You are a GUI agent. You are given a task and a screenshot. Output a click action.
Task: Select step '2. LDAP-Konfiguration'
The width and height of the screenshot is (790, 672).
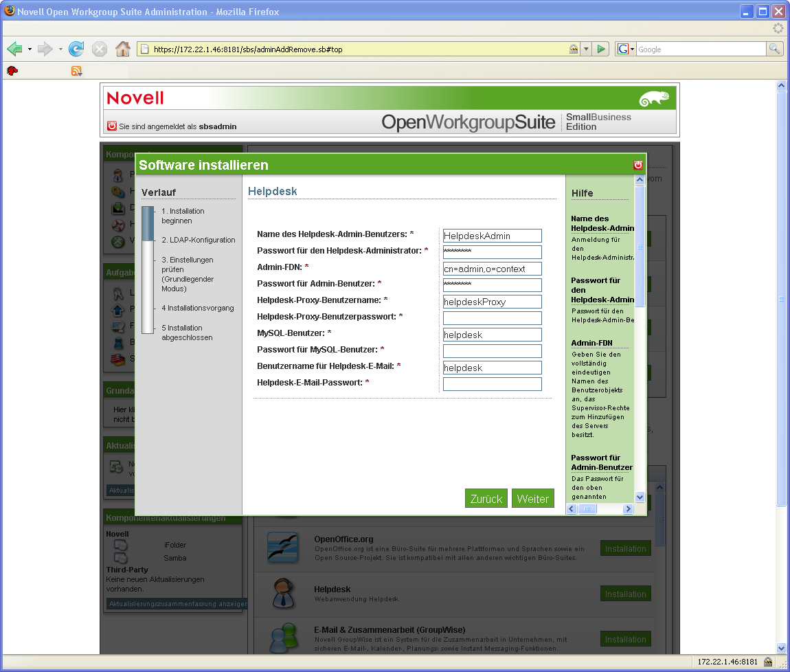click(x=199, y=240)
